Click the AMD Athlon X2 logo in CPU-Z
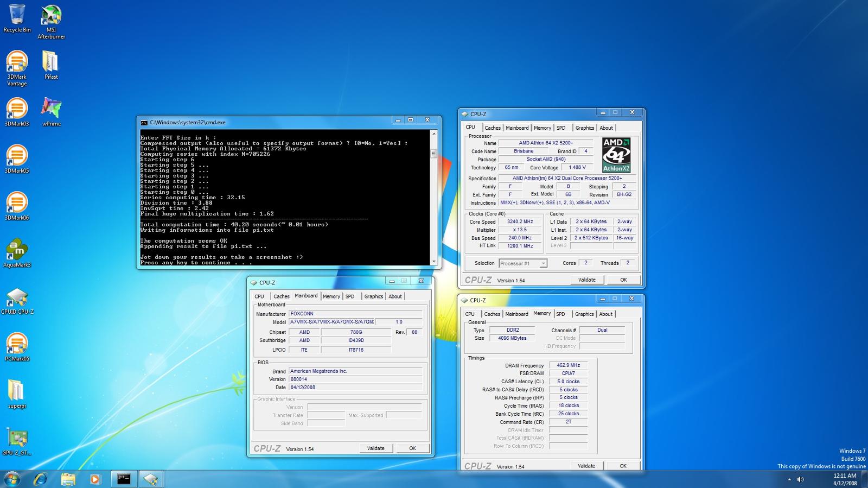 pos(616,155)
